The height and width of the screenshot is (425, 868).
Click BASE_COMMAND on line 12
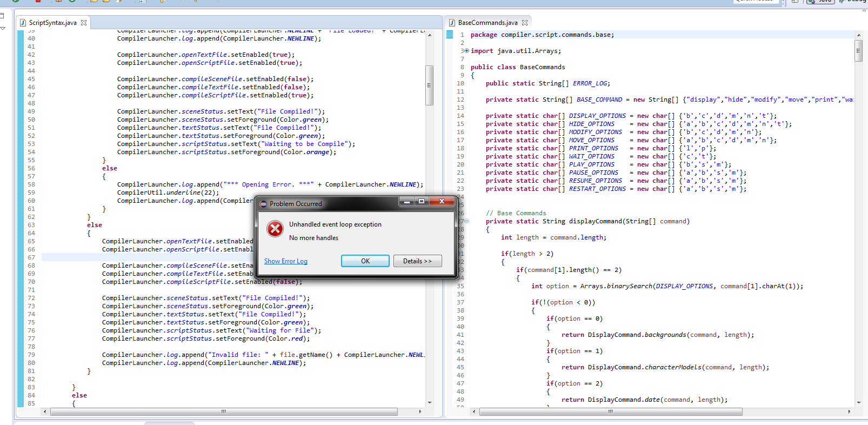(x=599, y=99)
